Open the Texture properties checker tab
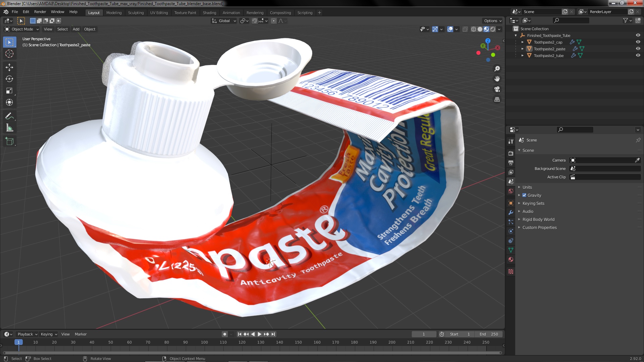The width and height of the screenshot is (644, 362). [x=511, y=271]
